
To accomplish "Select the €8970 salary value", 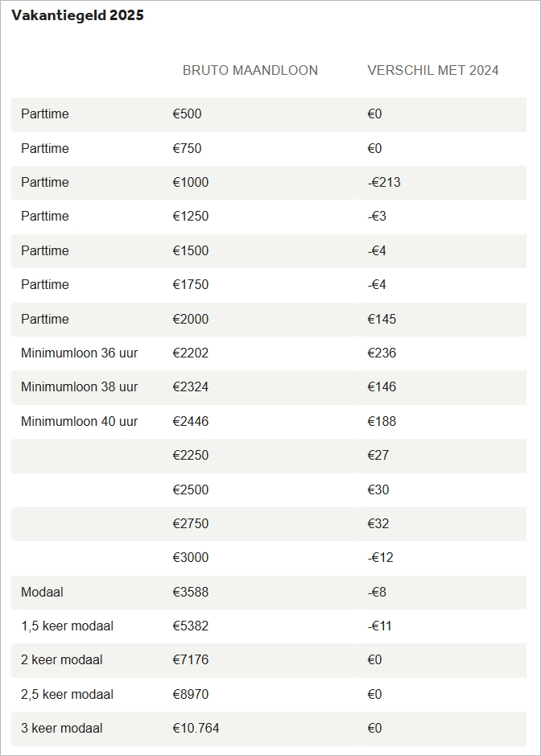I will 190,694.
